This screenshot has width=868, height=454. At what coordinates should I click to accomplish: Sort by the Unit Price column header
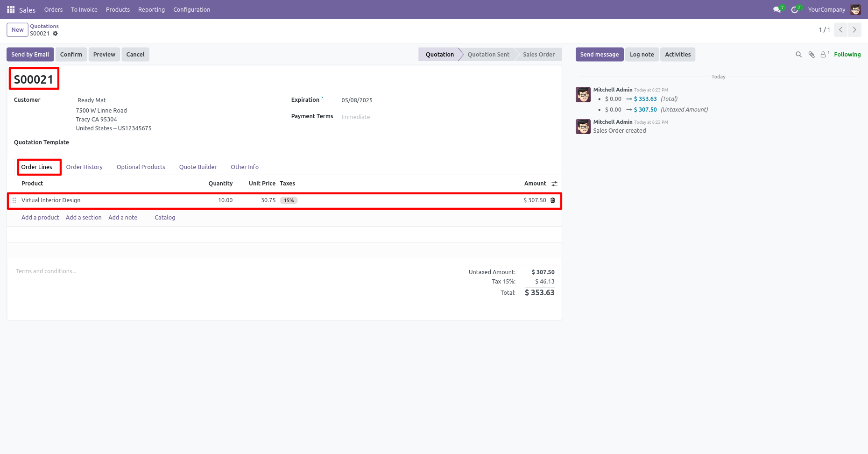point(262,184)
